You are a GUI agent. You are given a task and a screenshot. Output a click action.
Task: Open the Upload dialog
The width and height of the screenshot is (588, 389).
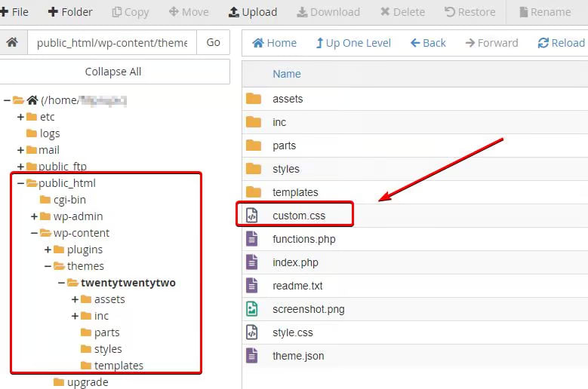click(253, 12)
